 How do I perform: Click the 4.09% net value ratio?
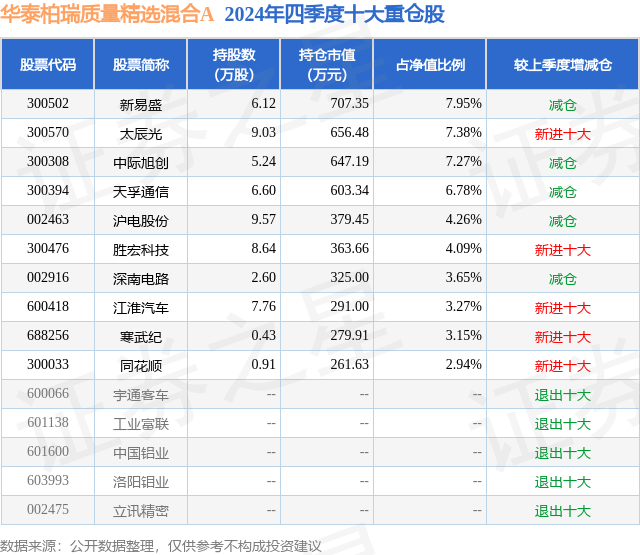pos(464,249)
